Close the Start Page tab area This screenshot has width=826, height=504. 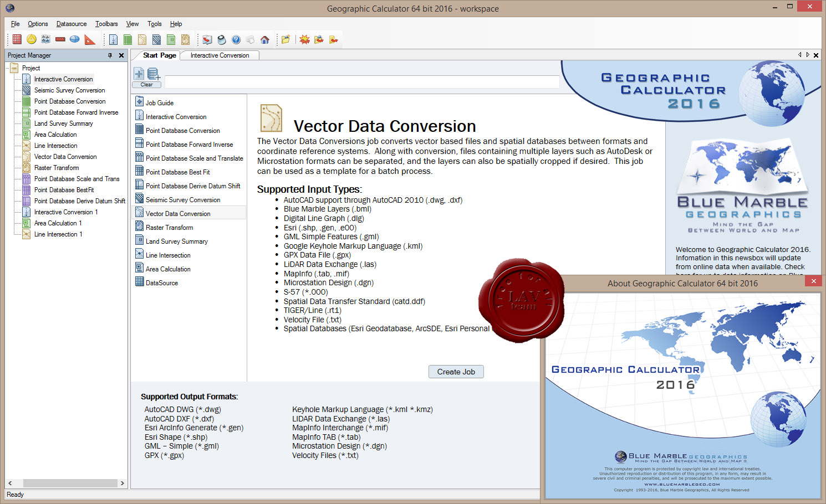[816, 55]
